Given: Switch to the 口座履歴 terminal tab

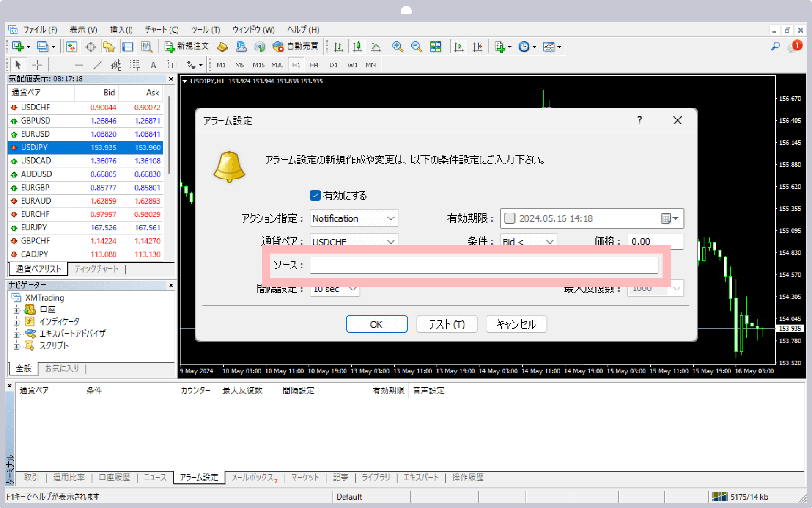Looking at the screenshot, I should [114, 478].
